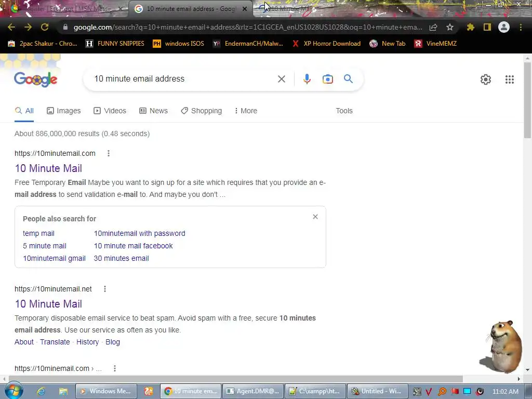Open the History sitelink

(87, 342)
